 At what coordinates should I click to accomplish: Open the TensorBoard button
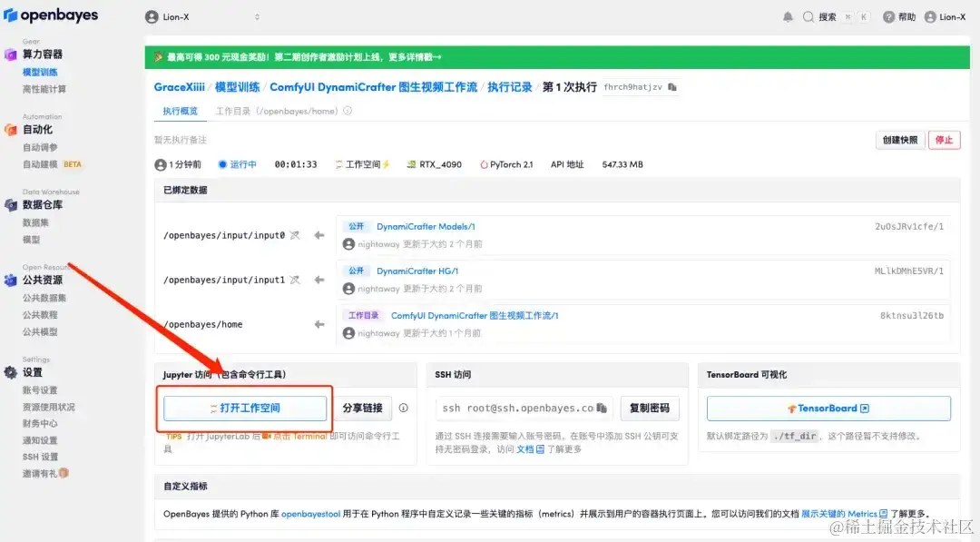pyautogui.click(x=828, y=409)
